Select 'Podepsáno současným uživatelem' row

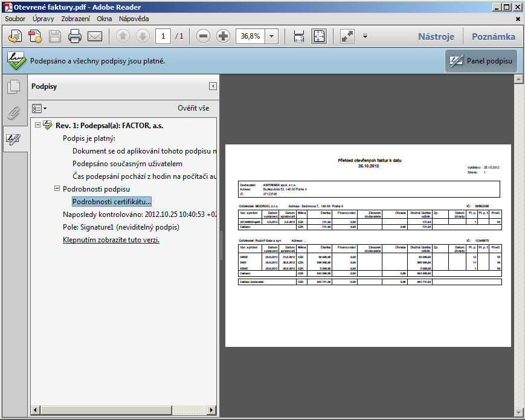point(127,164)
